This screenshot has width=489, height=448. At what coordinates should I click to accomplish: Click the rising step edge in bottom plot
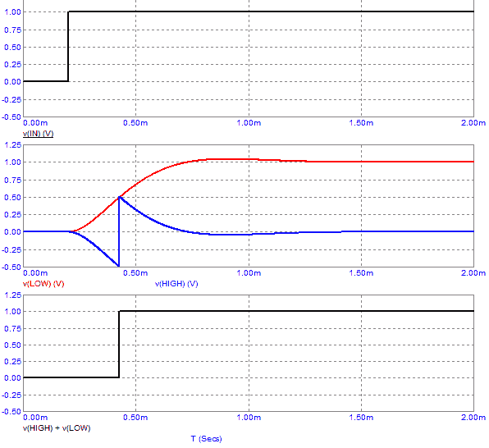[x=119, y=344]
